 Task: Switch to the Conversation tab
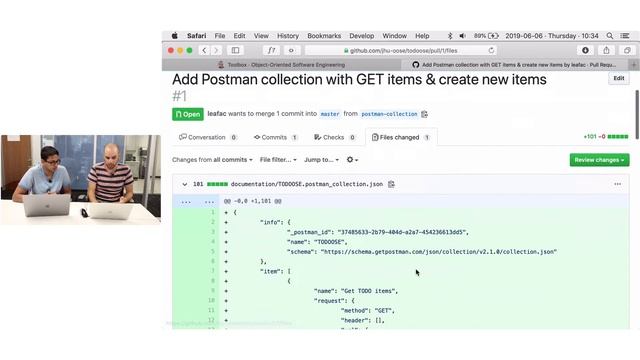click(208, 137)
